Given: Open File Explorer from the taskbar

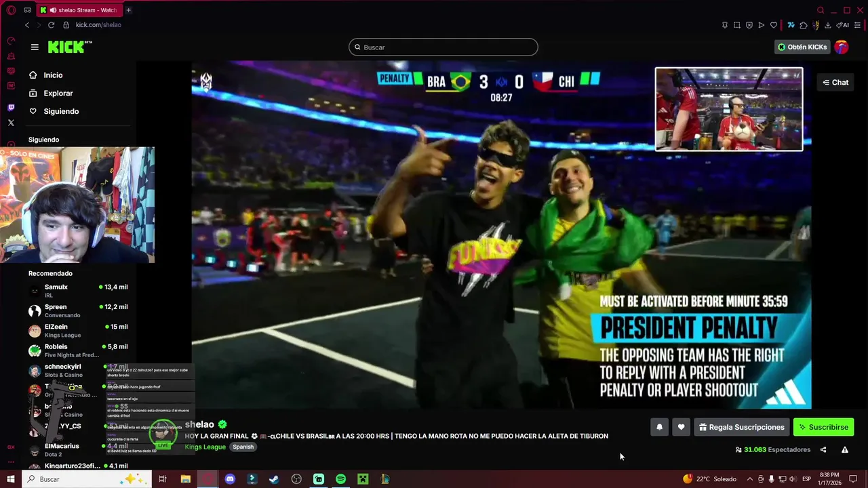Looking at the screenshot, I should [185, 479].
